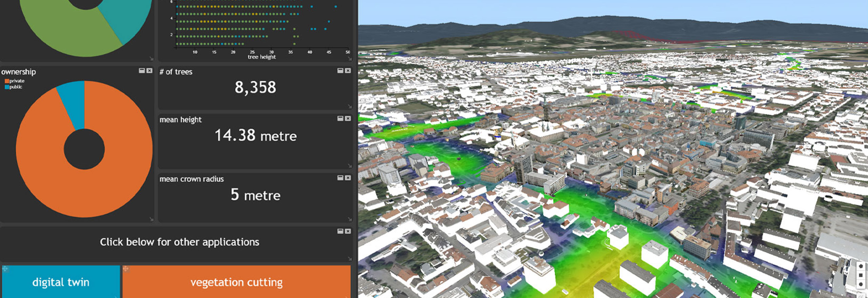Click the 'tree height' axis label

click(261, 57)
